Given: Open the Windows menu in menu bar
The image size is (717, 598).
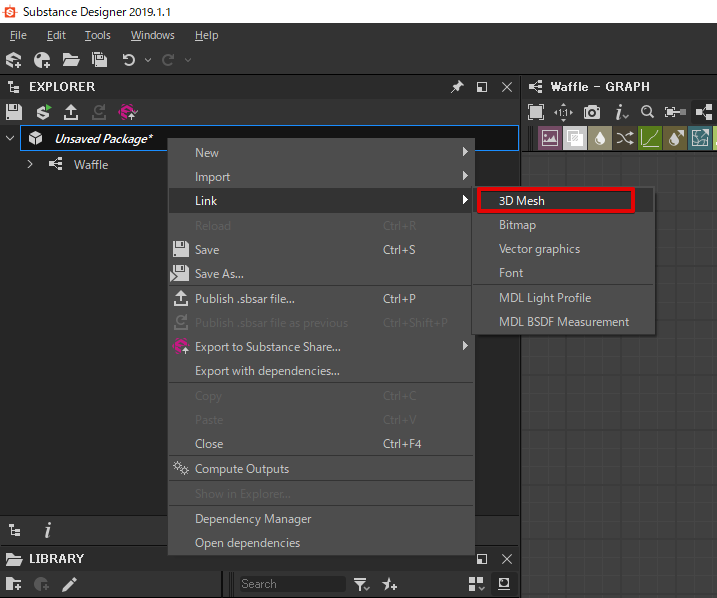Looking at the screenshot, I should (152, 35).
